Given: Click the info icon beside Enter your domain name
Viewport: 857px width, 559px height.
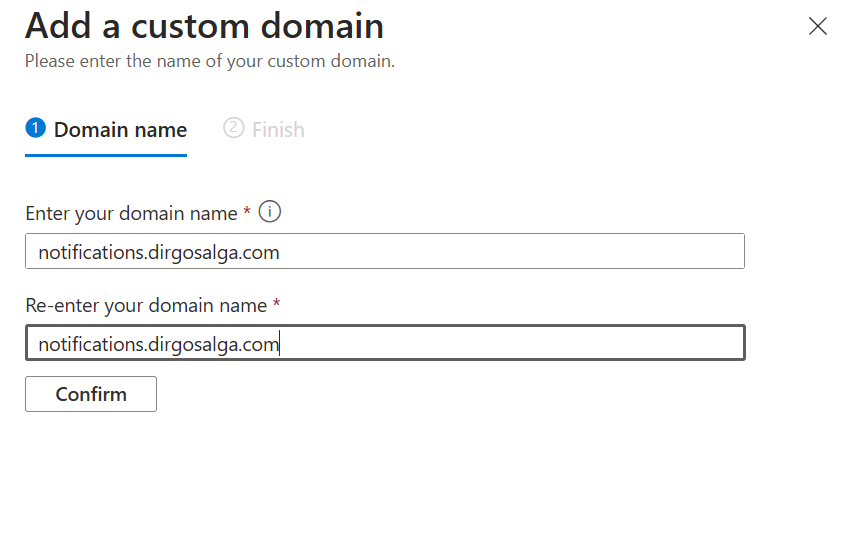Looking at the screenshot, I should 270,212.
